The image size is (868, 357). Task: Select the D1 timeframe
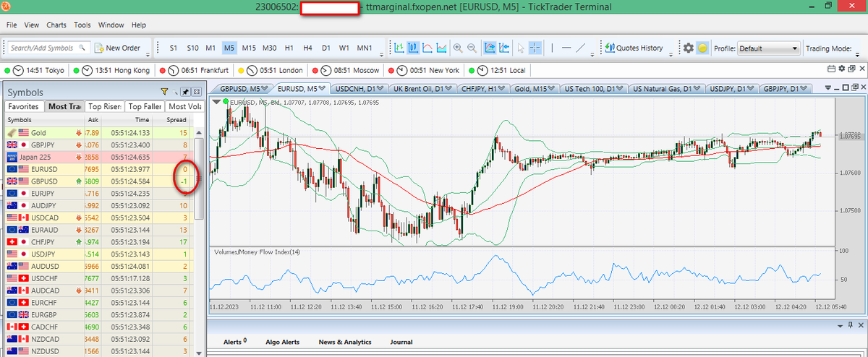[x=326, y=48]
